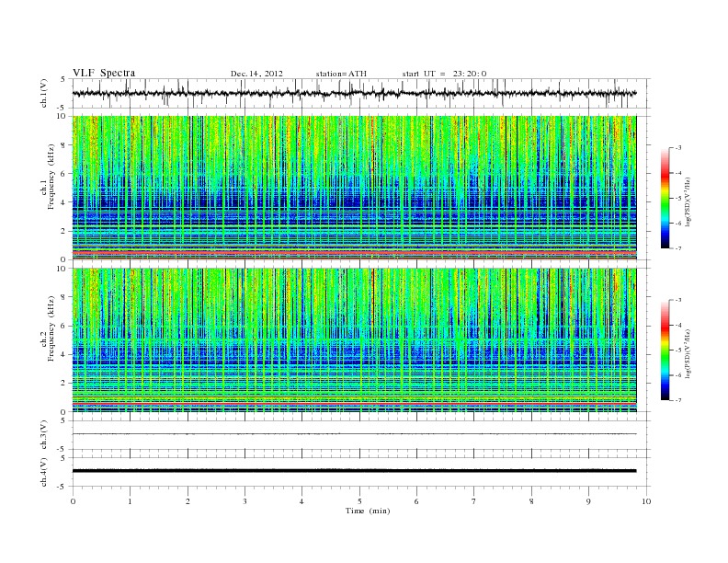This screenshot has width=728, height=563.
Task: Click the "2" kHz tick on ch.2 spectrogram
Action: (64, 384)
